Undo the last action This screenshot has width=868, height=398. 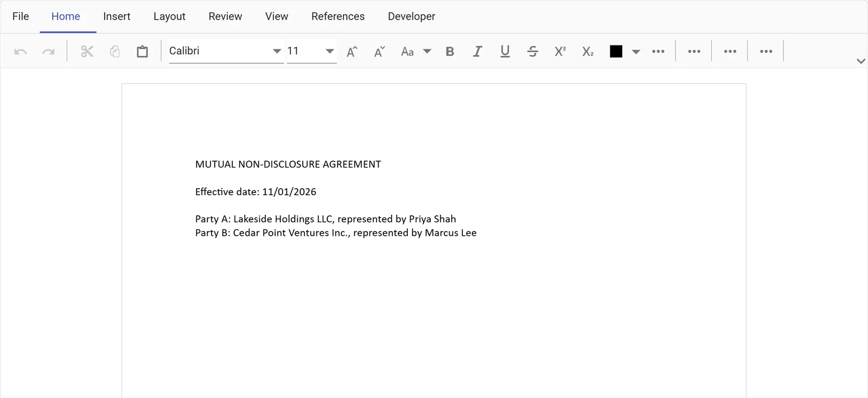21,52
